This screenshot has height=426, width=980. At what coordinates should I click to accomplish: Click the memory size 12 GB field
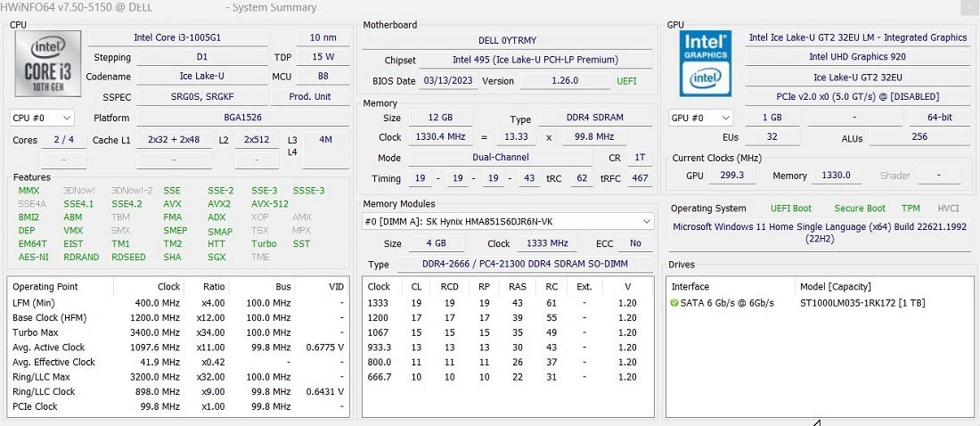441,118
